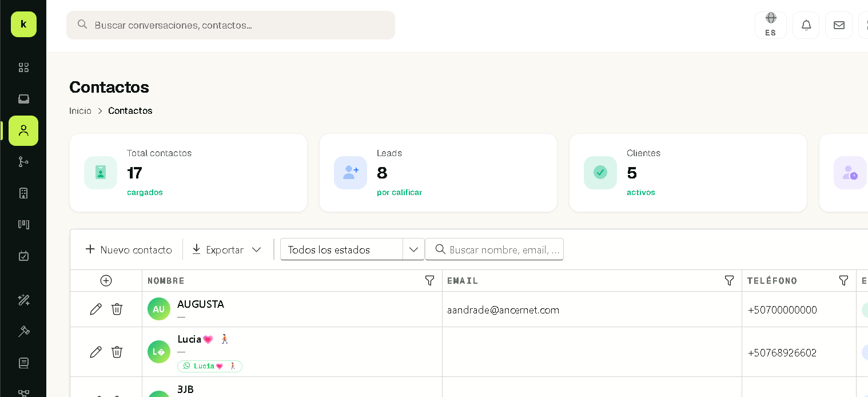Toggle the Teléfono column filter

coord(843,280)
